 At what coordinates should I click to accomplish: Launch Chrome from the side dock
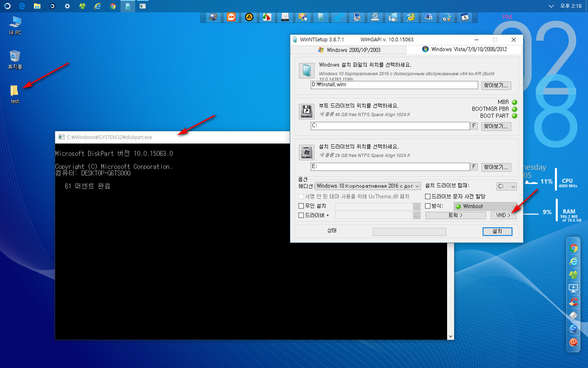tap(573, 248)
